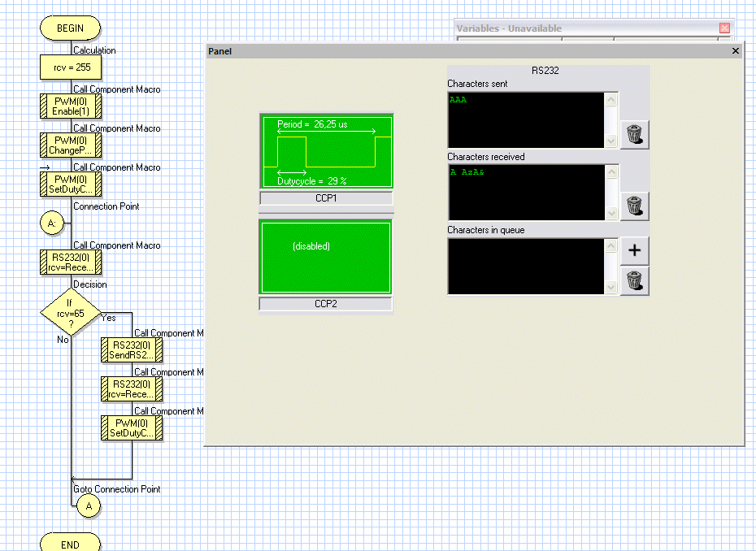Select the PWM(0) Enable(1) macro block
756x551 pixels.
(x=71, y=106)
